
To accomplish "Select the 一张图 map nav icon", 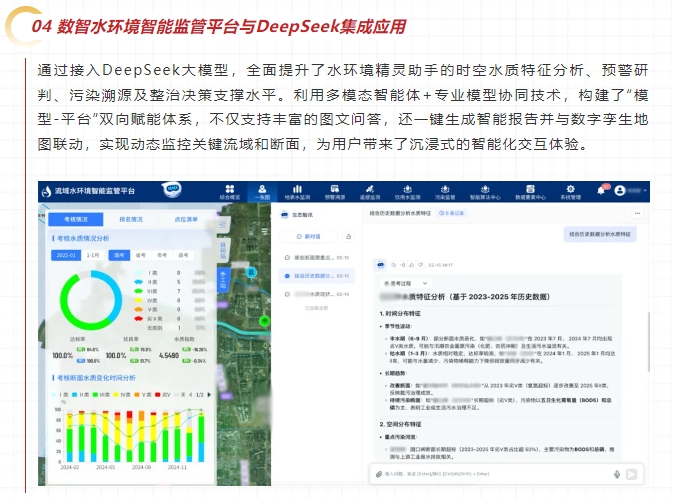I will [x=262, y=192].
